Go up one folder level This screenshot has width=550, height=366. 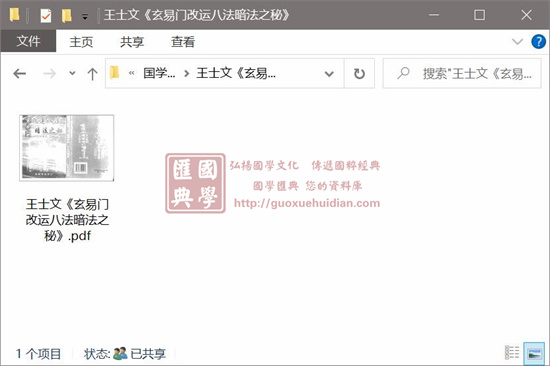click(92, 74)
